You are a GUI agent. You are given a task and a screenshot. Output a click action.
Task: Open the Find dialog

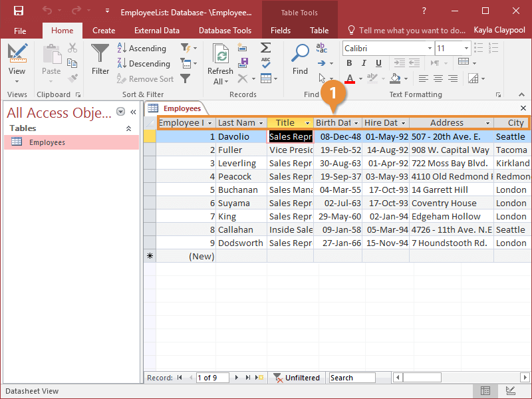pyautogui.click(x=300, y=60)
